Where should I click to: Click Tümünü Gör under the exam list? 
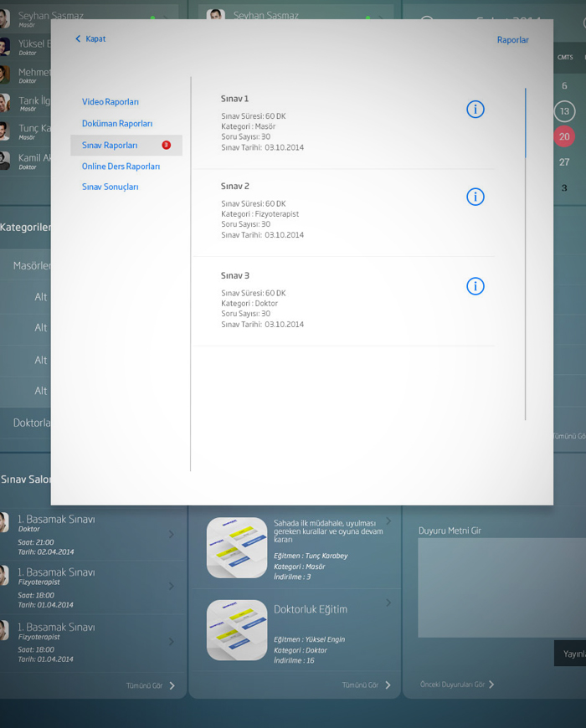tap(151, 685)
